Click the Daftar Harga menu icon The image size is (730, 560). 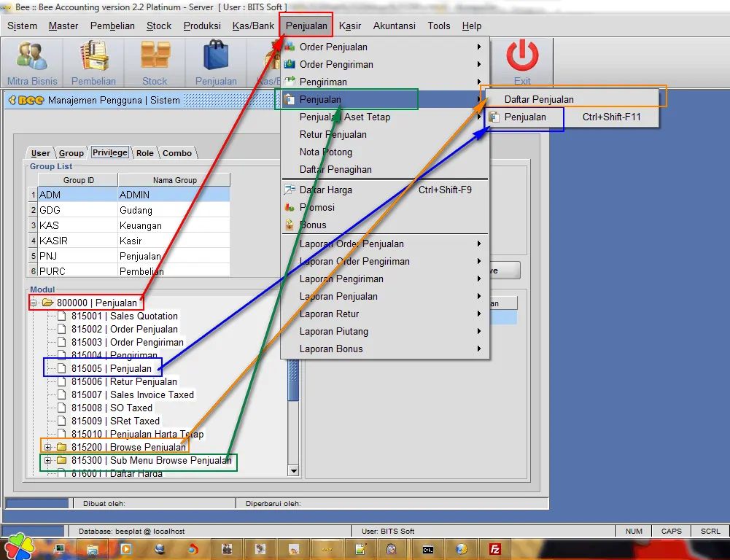(290, 190)
